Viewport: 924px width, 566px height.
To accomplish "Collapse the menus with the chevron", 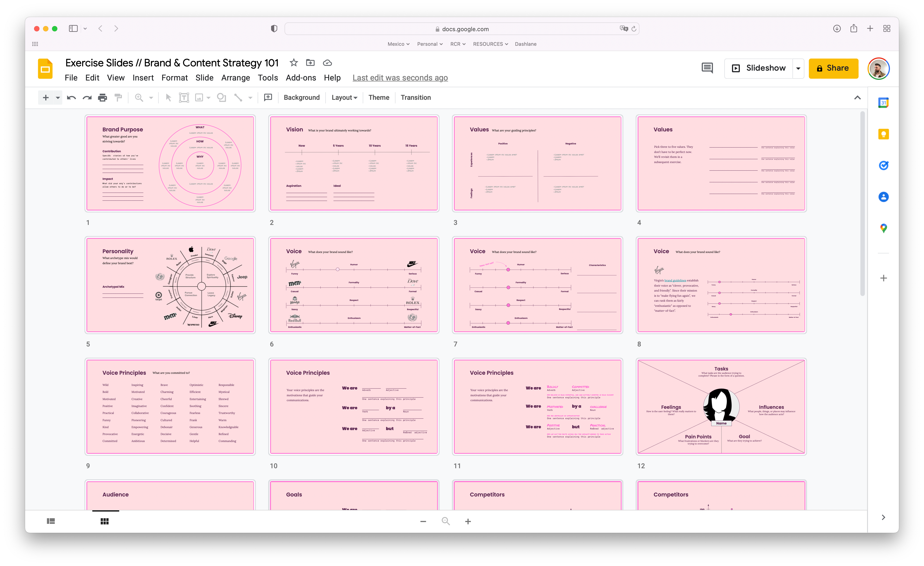I will [857, 98].
